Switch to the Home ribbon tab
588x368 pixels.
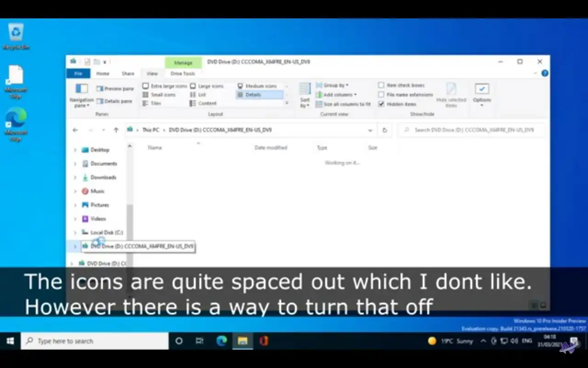pos(102,74)
